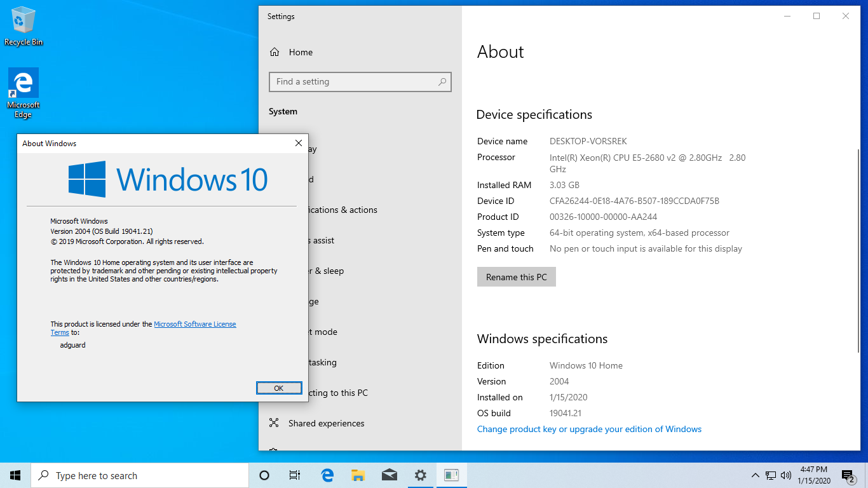Click the device name DESKTOP-VORSREK
The image size is (868, 488).
click(588, 141)
